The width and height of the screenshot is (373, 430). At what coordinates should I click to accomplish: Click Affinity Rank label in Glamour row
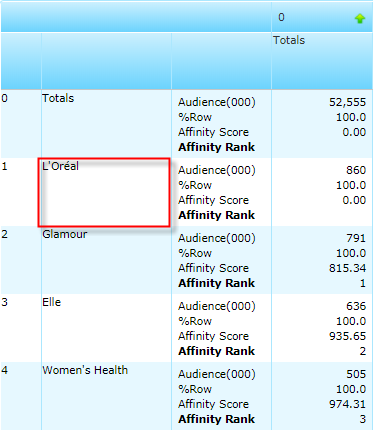(x=217, y=283)
